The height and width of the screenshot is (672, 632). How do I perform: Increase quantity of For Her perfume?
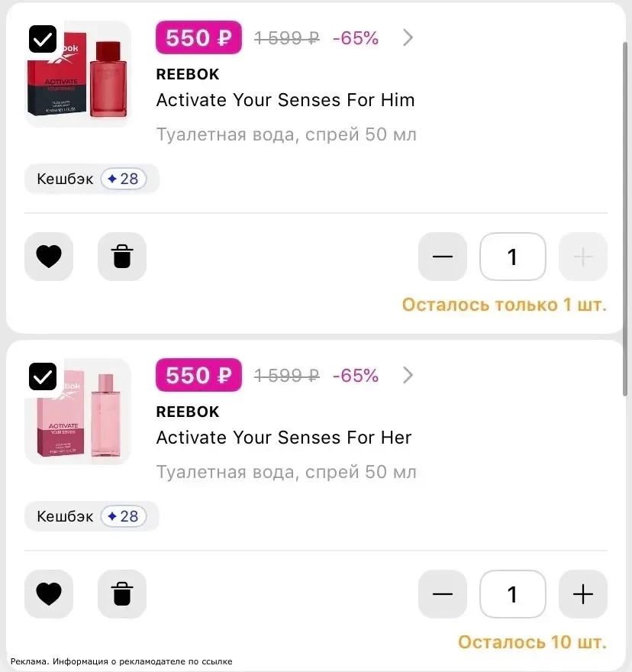[582, 594]
